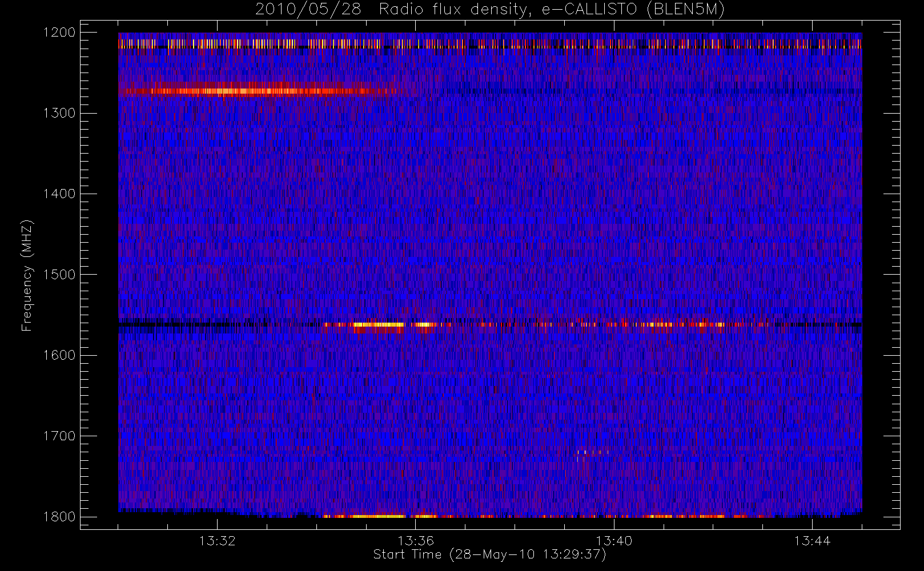924x571 pixels.
Task: Click the 1200 frequency tick label
Action: click(x=59, y=33)
